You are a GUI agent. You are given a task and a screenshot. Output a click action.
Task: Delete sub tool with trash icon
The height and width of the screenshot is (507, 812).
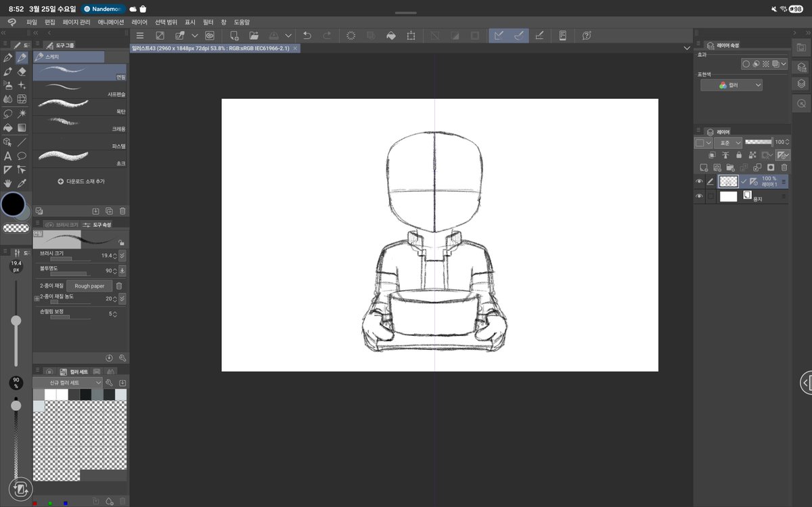pos(122,211)
